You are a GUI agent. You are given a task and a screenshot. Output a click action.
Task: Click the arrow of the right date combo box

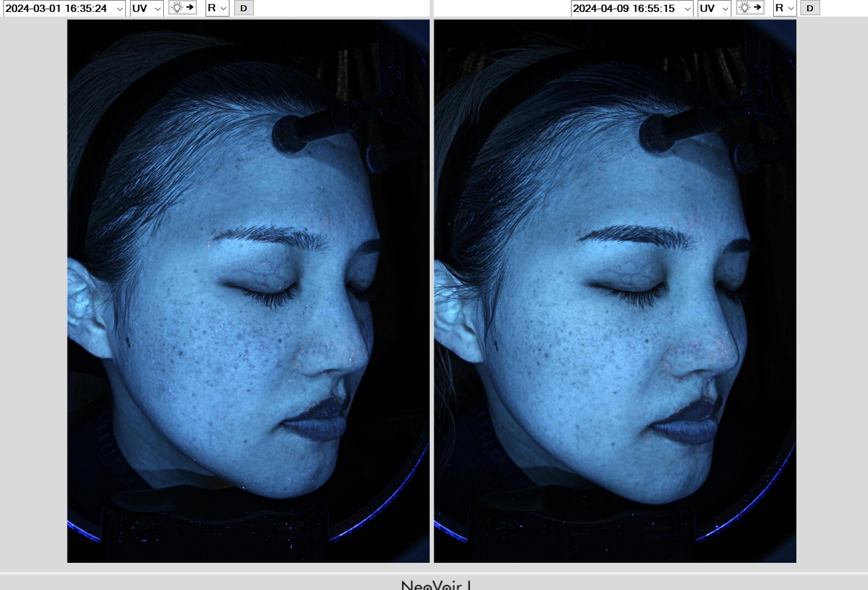(x=687, y=9)
